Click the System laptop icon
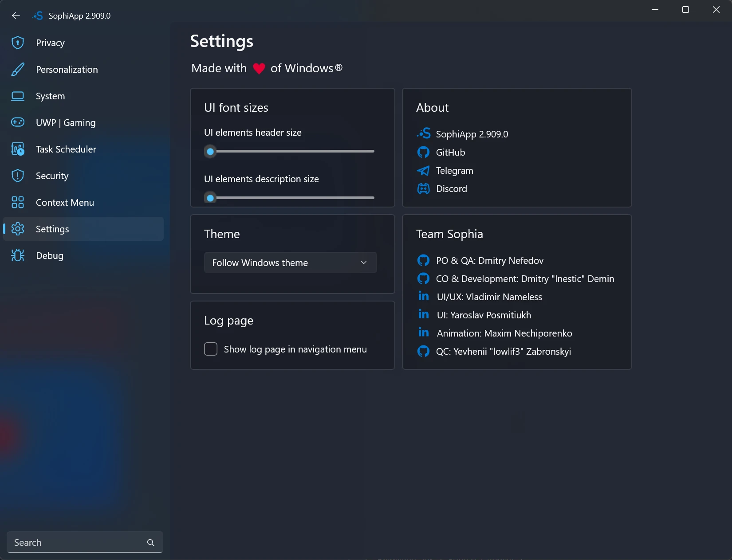The image size is (732, 560). (18, 96)
